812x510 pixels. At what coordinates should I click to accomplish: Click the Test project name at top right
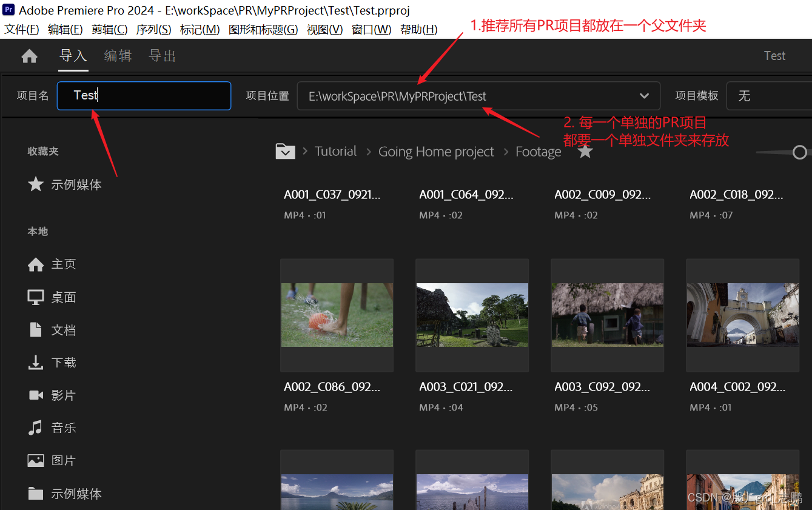pyautogui.click(x=774, y=56)
